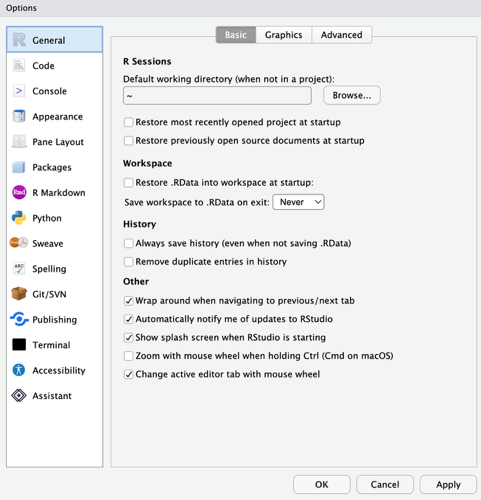This screenshot has height=500, width=481.
Task: Confirm settings with OK button
Action: [x=322, y=484]
